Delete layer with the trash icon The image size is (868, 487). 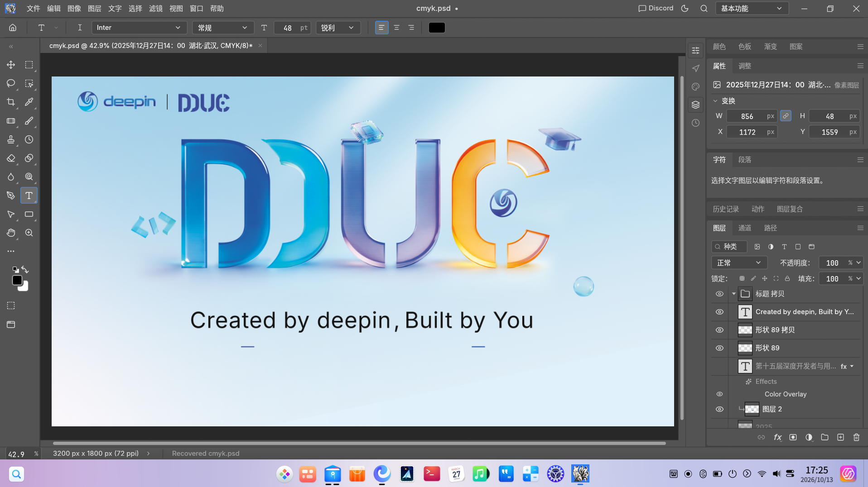(856, 437)
